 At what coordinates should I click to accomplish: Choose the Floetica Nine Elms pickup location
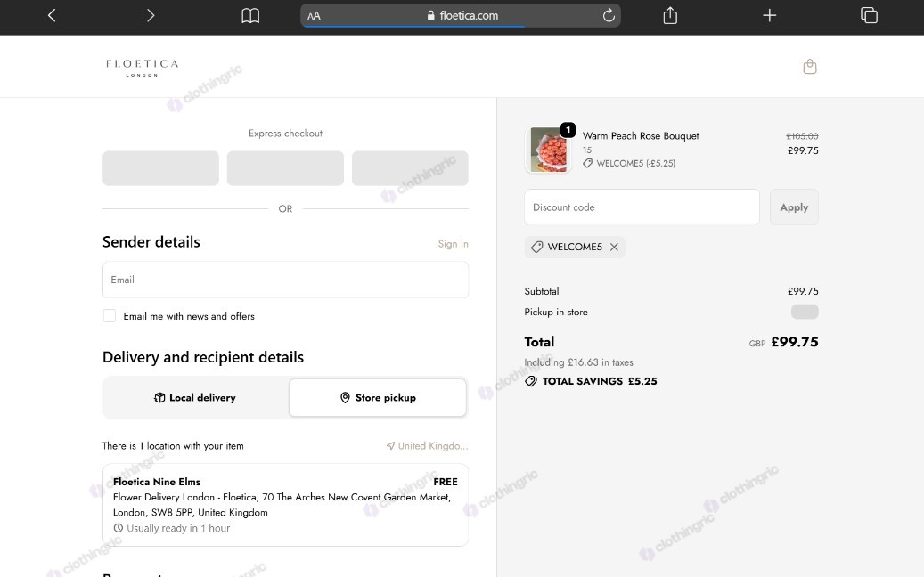pos(286,505)
